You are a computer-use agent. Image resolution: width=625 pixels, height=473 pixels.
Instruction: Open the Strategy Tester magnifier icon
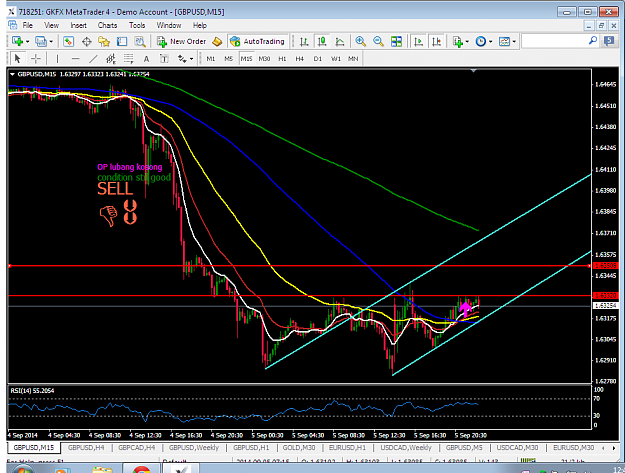(x=140, y=41)
